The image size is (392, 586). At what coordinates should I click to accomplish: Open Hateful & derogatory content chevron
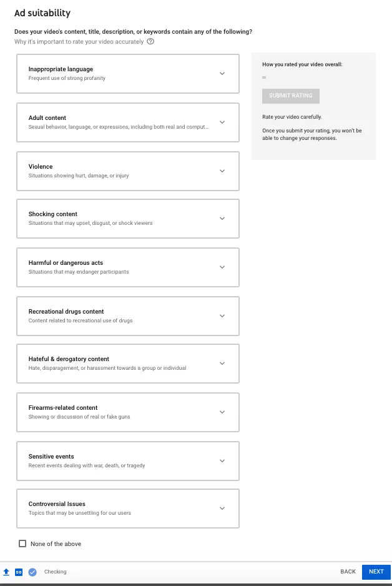click(222, 364)
